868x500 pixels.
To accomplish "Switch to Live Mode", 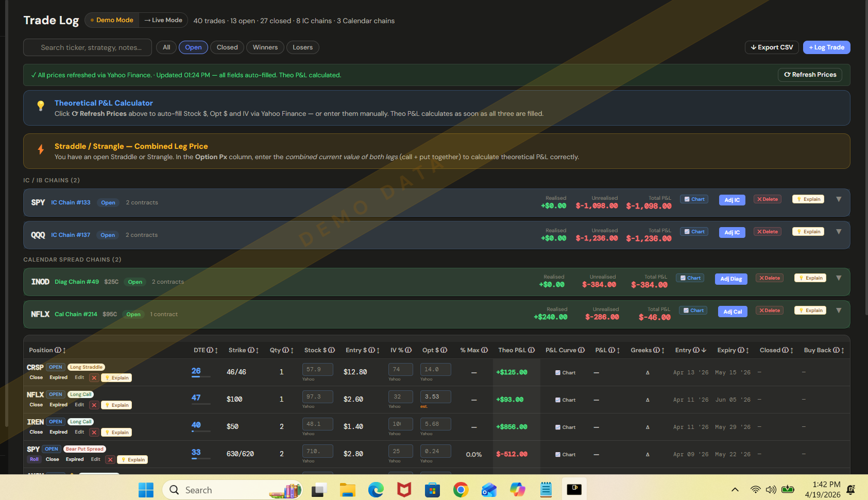I will (x=163, y=20).
